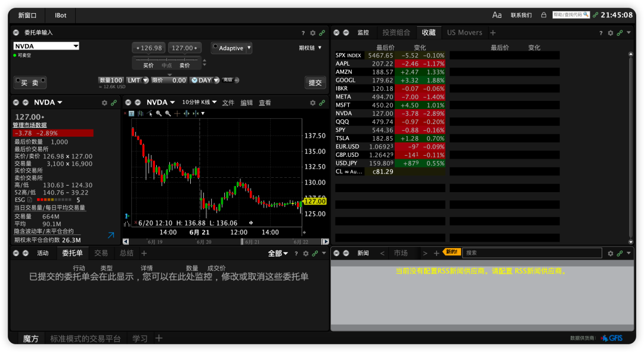The height and width of the screenshot is (352, 644).
Task: Open the order entry panel settings gear
Action: pos(312,33)
